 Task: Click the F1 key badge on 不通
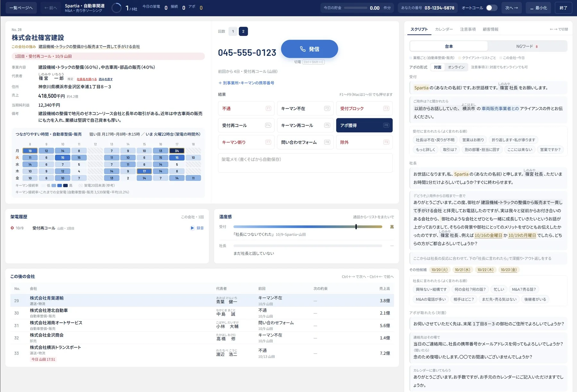point(268,108)
